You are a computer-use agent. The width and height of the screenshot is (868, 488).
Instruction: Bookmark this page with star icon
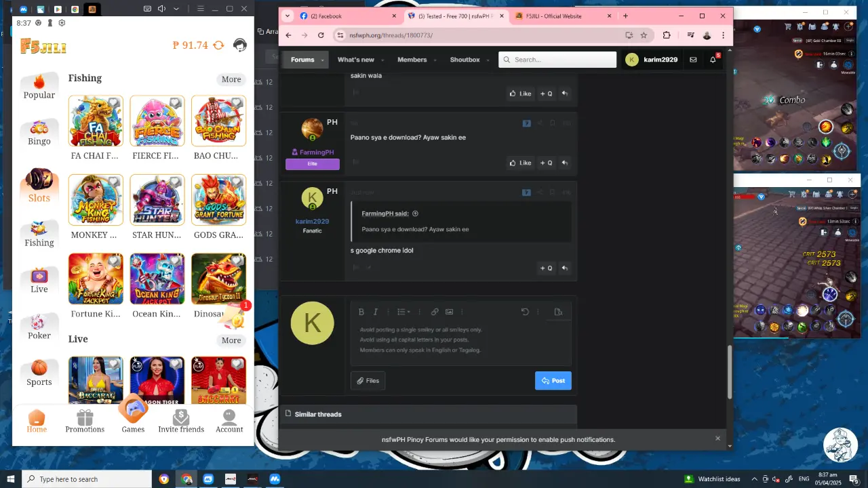pyautogui.click(x=644, y=35)
